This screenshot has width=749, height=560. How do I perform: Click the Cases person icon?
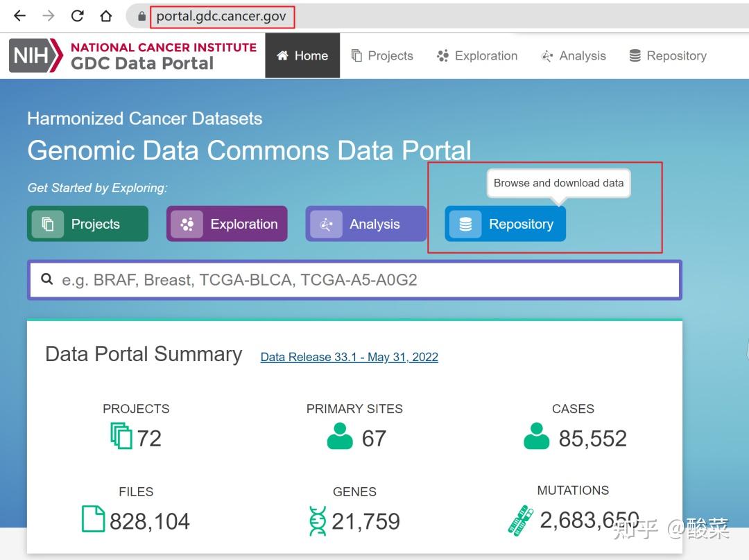[537, 437]
